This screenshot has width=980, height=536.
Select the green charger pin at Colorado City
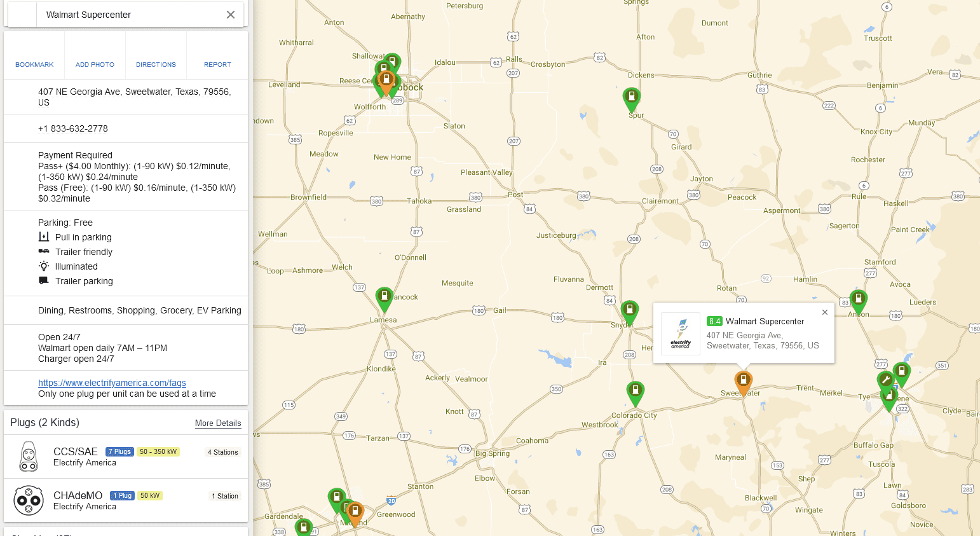click(636, 392)
